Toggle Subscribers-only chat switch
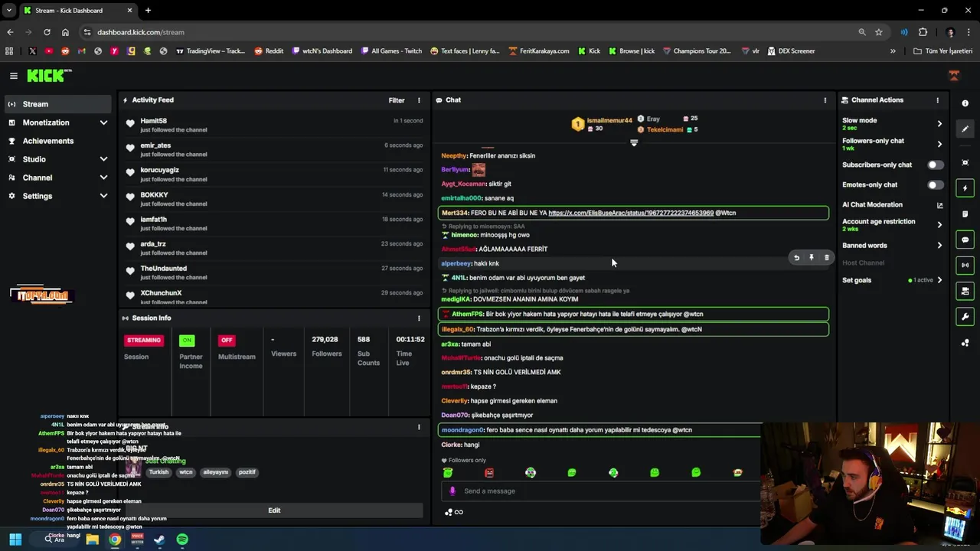This screenshot has height=551, width=980. [x=936, y=165]
